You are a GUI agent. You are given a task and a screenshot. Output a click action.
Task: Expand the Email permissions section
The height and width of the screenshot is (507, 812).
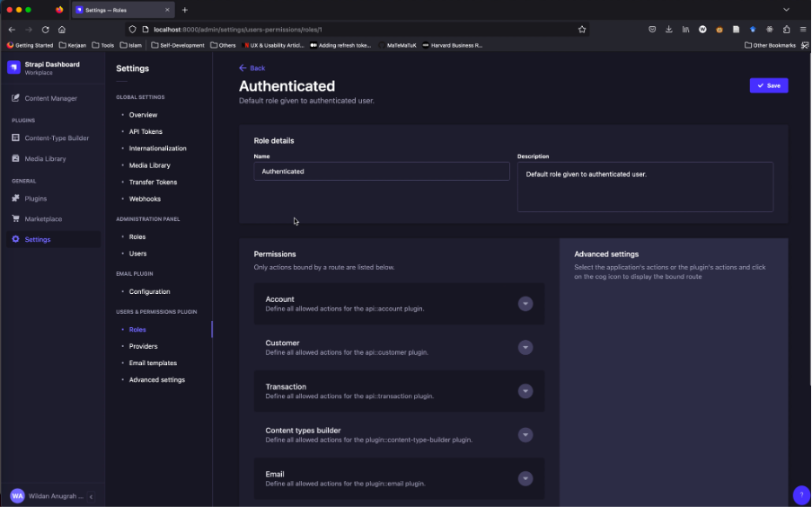click(x=525, y=478)
